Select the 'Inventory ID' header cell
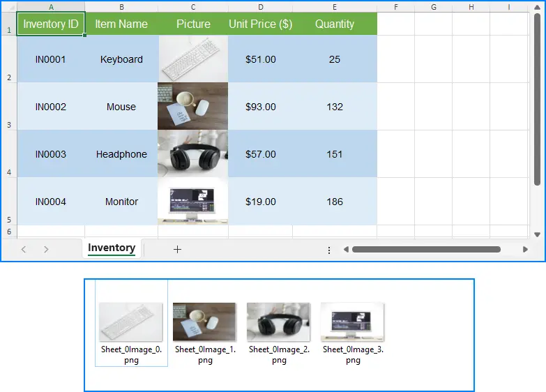Screen dimensions: 546x392 coord(51,24)
